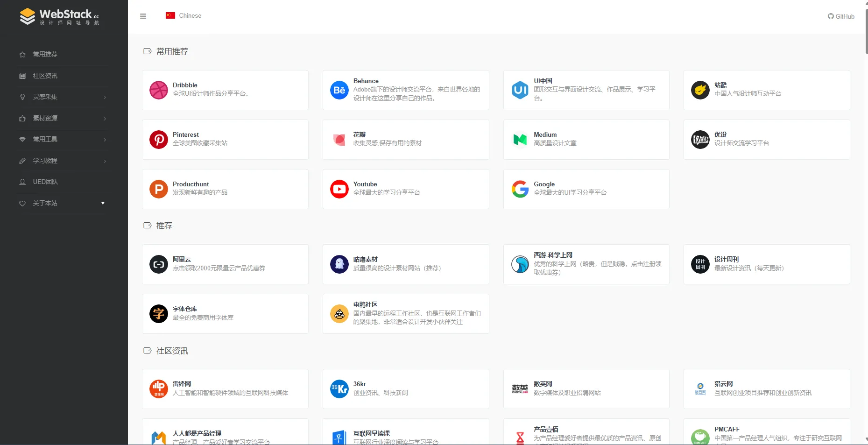Image resolution: width=868 pixels, height=445 pixels.
Task: Click the Dribbble icon
Action: [x=159, y=90]
